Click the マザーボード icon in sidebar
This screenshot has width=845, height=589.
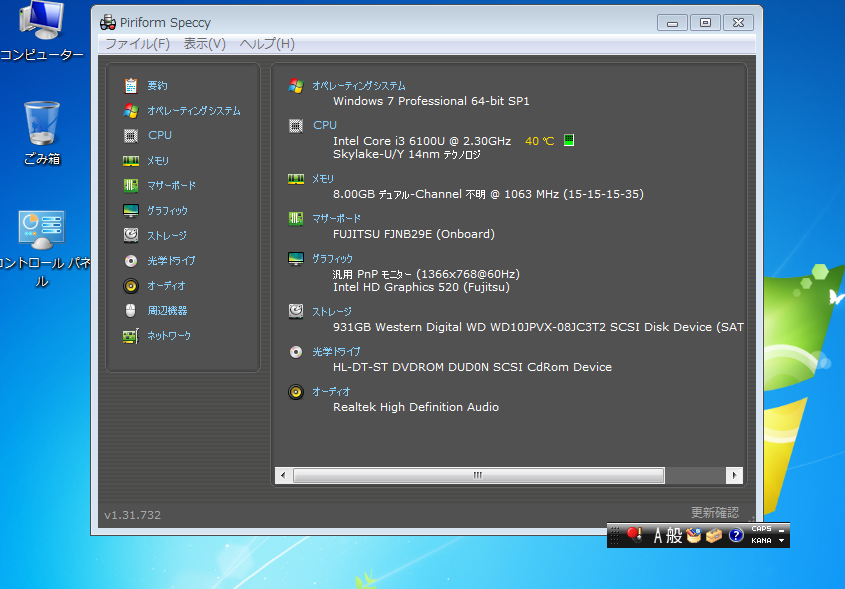[x=131, y=186]
